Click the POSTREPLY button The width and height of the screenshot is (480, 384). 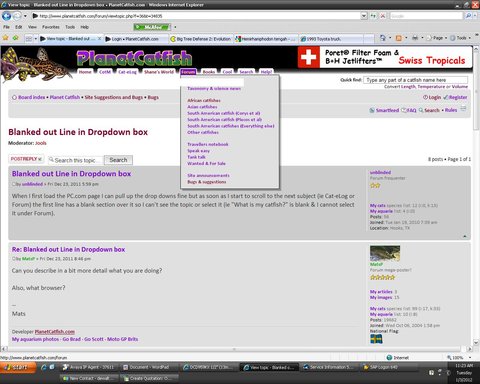[26, 159]
